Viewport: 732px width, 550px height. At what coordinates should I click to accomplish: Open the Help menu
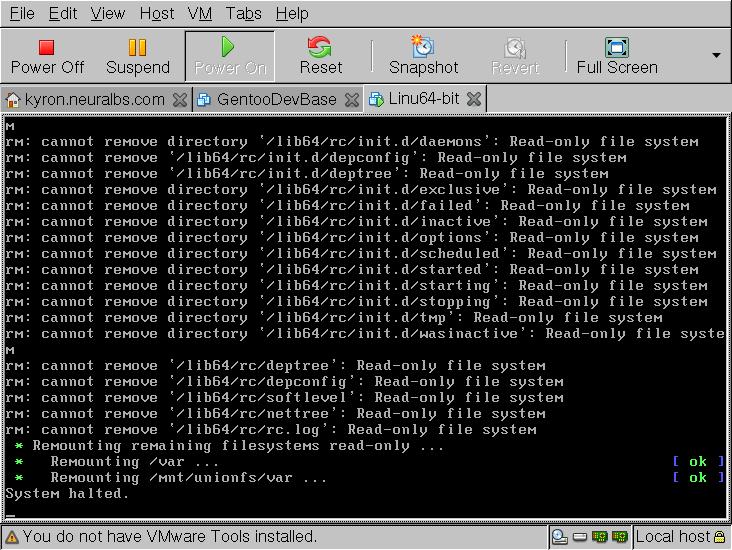coord(291,13)
